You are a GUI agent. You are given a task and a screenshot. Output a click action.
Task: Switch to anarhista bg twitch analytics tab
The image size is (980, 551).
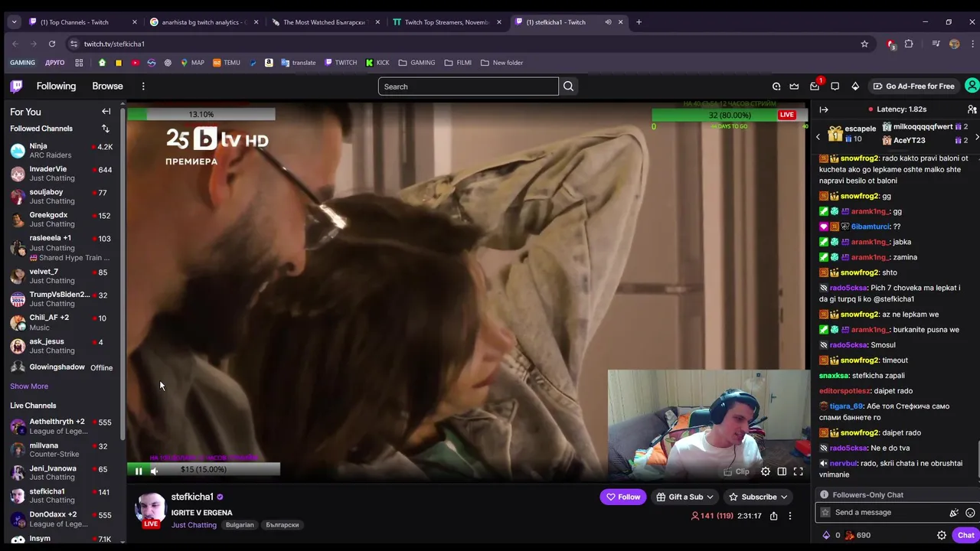coord(203,22)
